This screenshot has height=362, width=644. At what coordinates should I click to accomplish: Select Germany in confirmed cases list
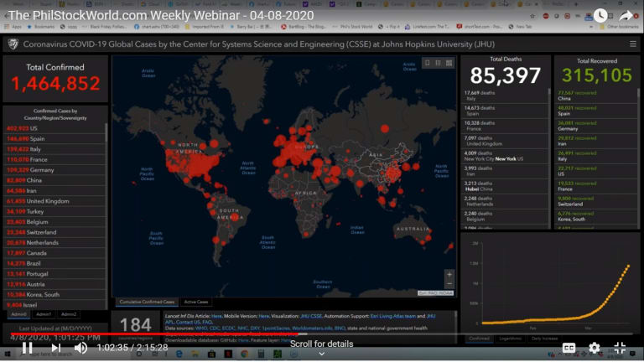click(x=55, y=170)
